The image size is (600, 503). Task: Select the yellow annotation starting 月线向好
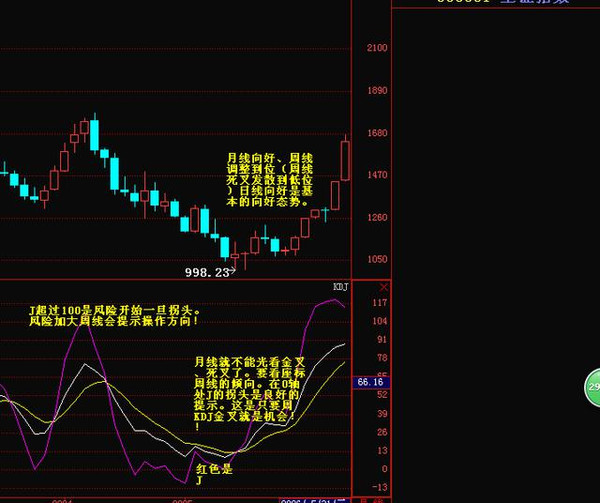pos(270,180)
